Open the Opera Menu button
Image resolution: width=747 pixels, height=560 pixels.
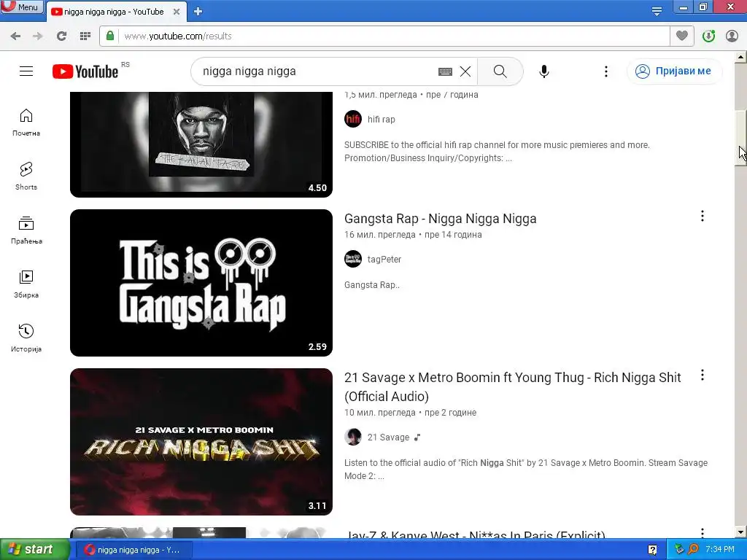pyautogui.click(x=22, y=7)
